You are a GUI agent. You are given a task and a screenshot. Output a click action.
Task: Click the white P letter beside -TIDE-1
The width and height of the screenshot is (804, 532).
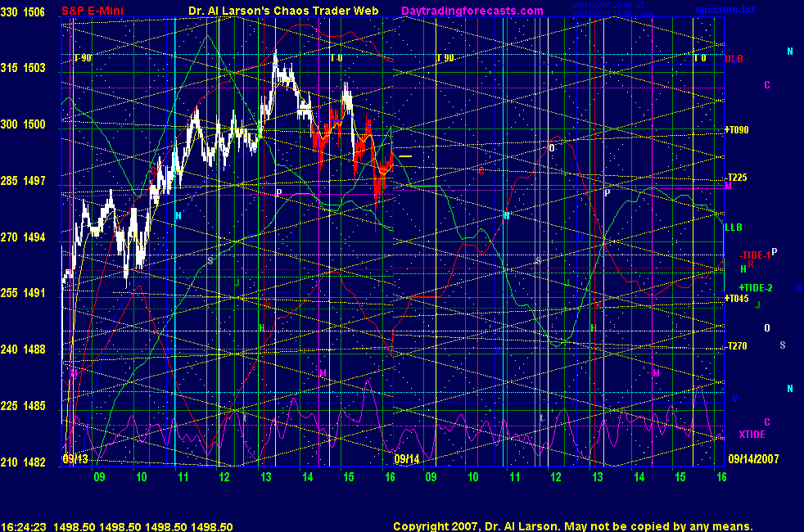(775, 251)
